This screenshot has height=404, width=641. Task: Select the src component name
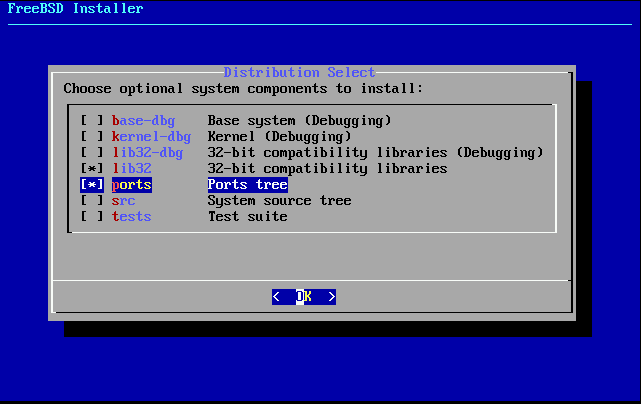click(x=123, y=201)
